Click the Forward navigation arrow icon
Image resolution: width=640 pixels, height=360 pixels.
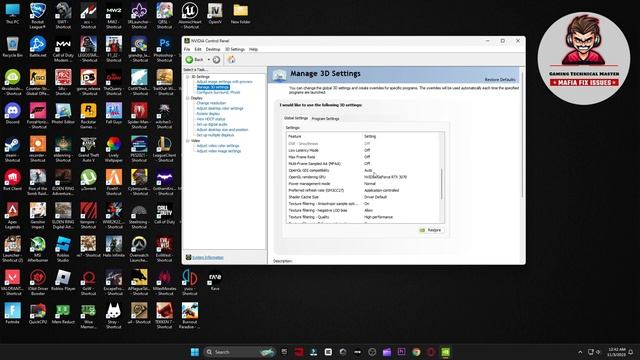(216, 60)
